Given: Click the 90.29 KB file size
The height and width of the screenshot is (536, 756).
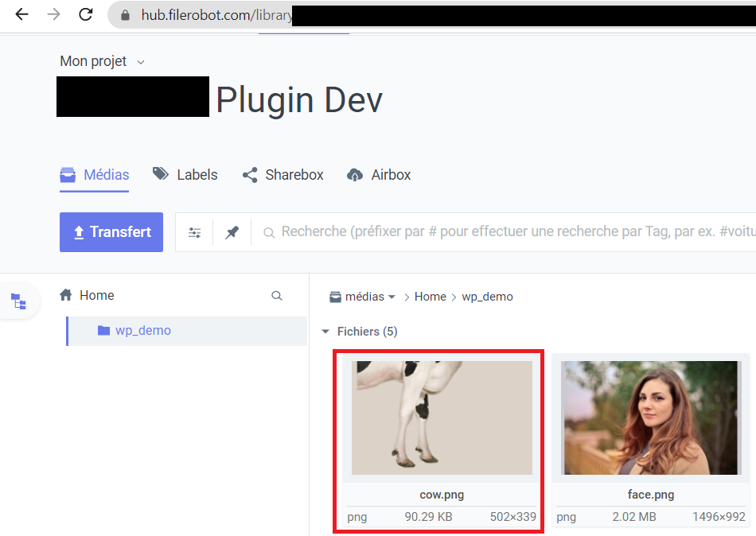Looking at the screenshot, I should 428,517.
